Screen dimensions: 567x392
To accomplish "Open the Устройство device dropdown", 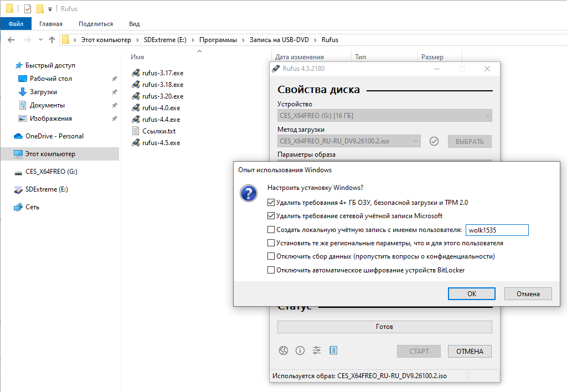I will click(385, 116).
